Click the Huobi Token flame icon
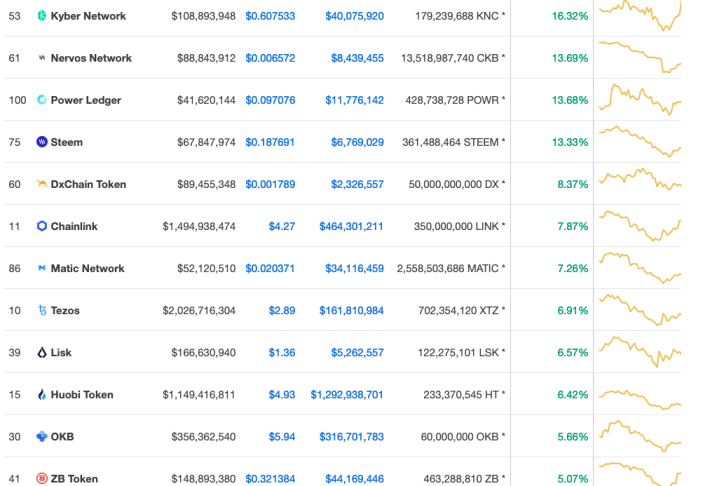710x486 pixels. point(42,395)
